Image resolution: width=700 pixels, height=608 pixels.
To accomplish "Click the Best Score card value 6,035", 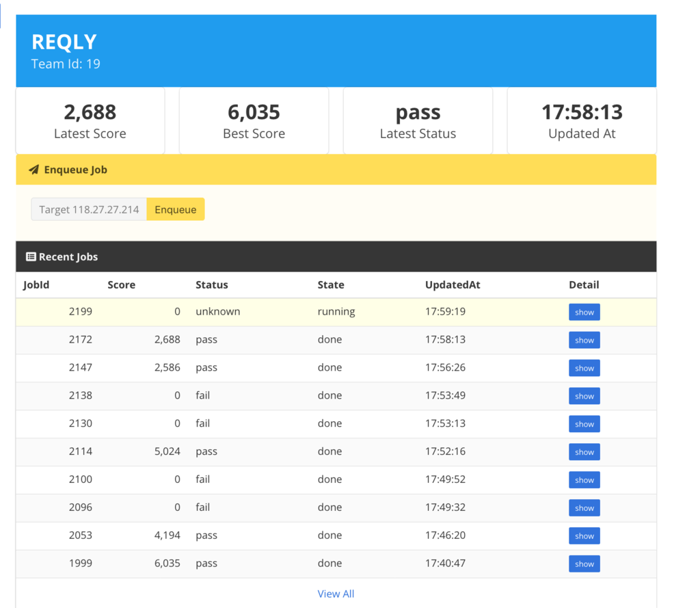I will tap(254, 111).
